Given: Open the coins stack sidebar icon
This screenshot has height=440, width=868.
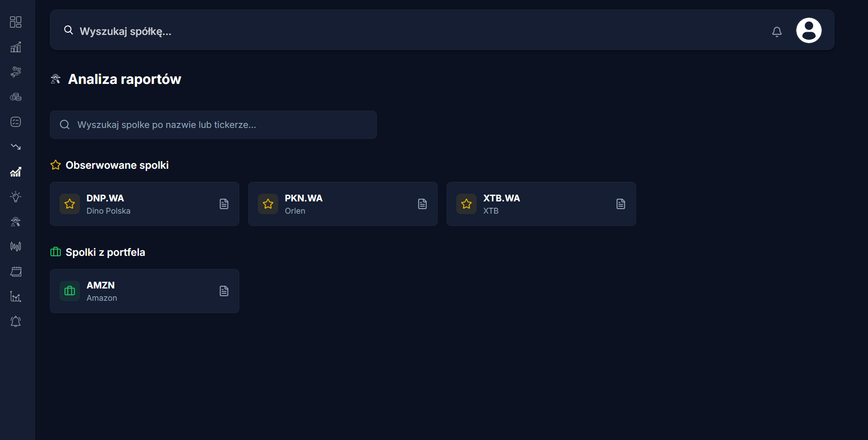Looking at the screenshot, I should [16, 97].
